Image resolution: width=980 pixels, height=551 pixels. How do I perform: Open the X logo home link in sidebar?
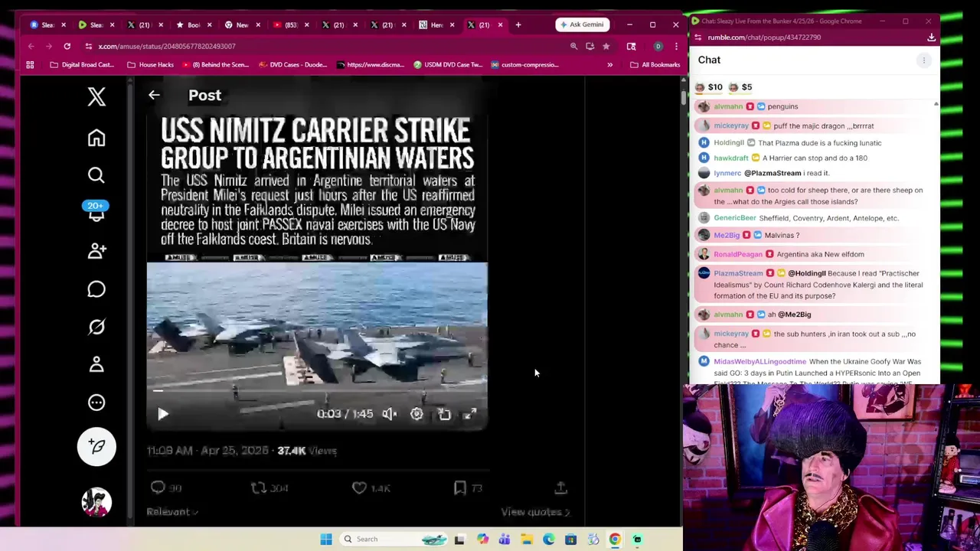click(96, 96)
